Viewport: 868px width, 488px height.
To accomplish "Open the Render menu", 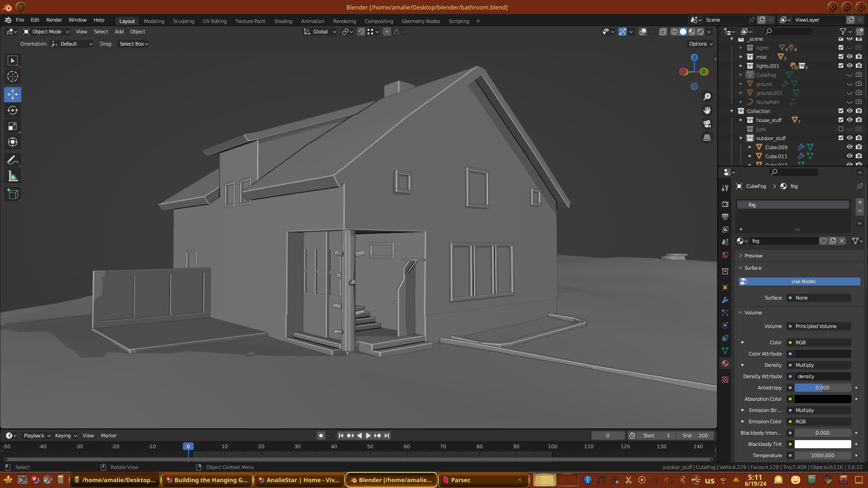I will pos(54,20).
